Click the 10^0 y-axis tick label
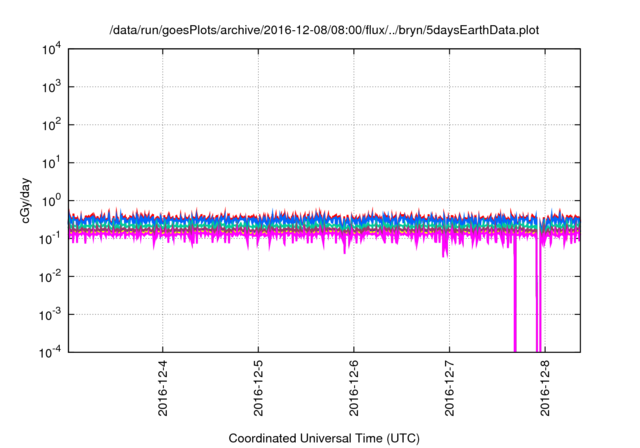This screenshot has width=640, height=448. click(51, 201)
